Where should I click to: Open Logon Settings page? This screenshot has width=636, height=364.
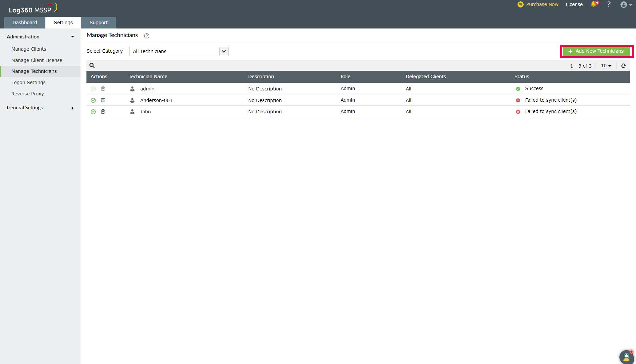pyautogui.click(x=29, y=82)
